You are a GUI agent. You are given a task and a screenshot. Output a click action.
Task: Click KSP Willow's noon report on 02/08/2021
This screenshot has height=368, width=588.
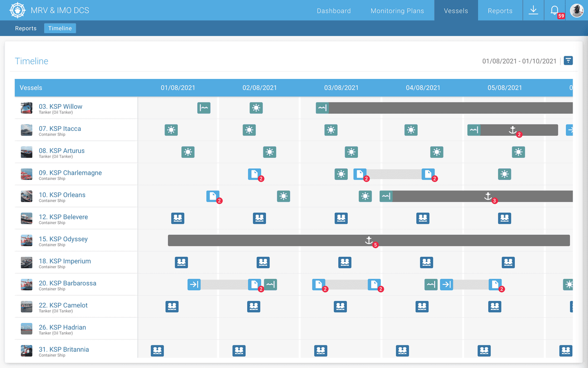256,108
